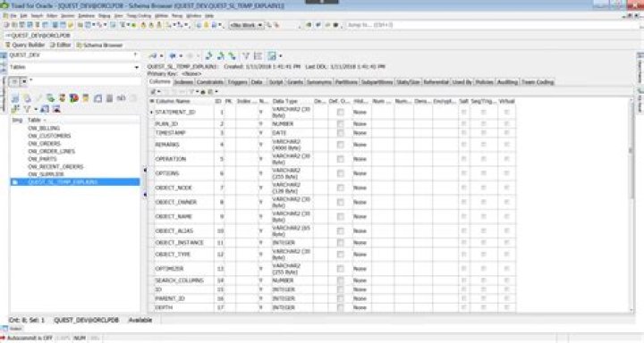Open the QUEST_DEV schema dropdown
The height and width of the screenshot is (343, 644).
(74, 55)
